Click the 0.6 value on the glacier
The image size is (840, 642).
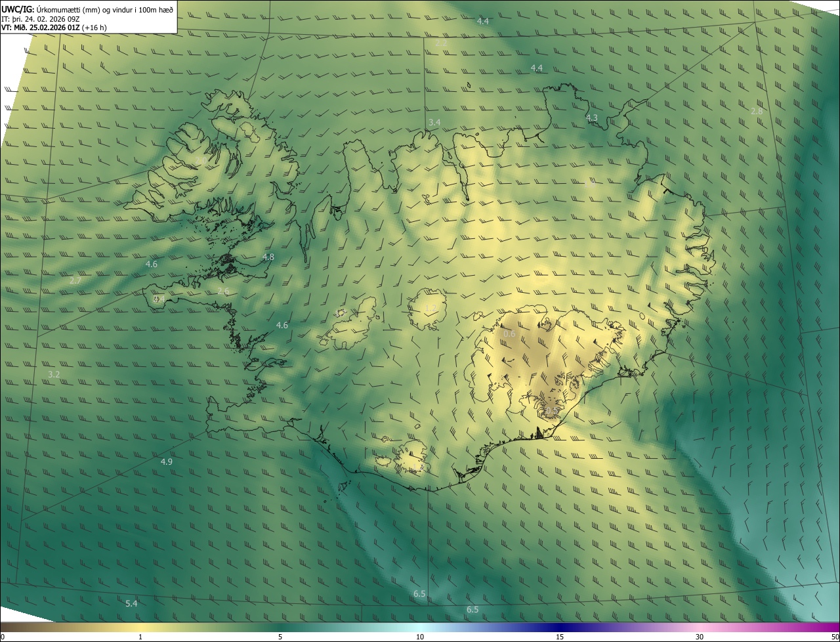[509, 335]
